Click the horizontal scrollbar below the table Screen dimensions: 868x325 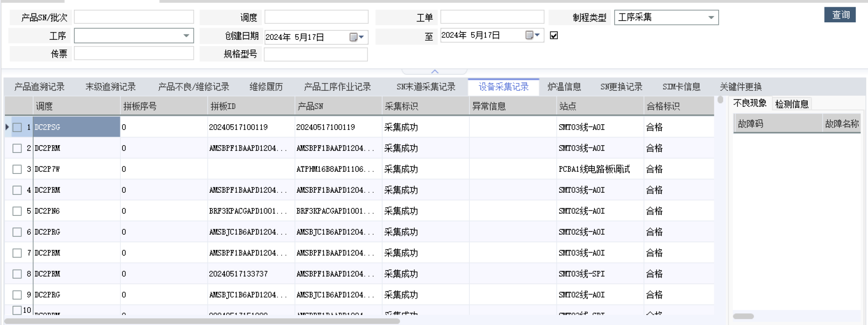(x=201, y=321)
